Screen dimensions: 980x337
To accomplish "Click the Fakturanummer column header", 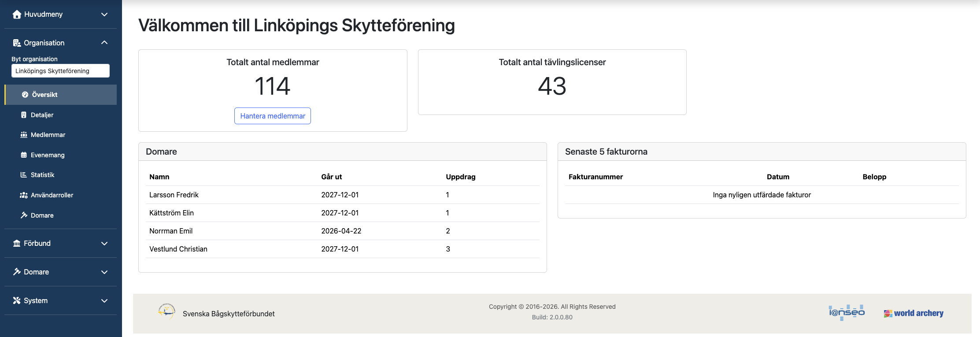I will [x=595, y=177].
